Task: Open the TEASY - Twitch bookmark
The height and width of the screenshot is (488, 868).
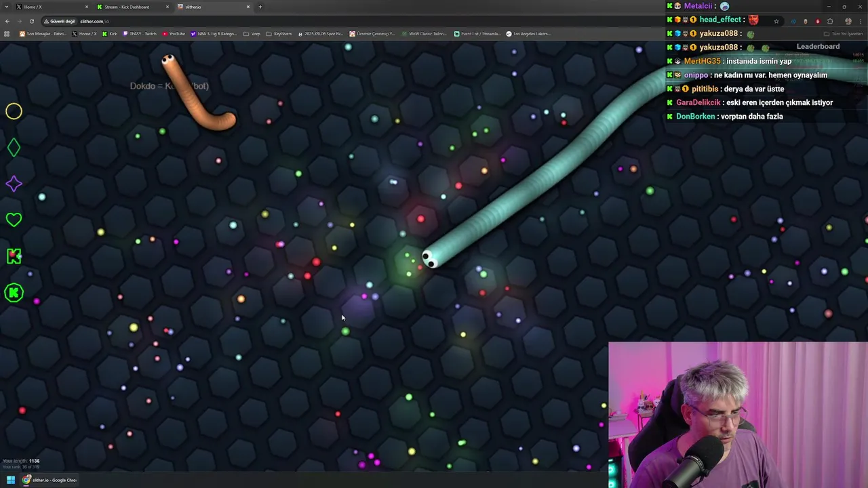Action: 140,34
